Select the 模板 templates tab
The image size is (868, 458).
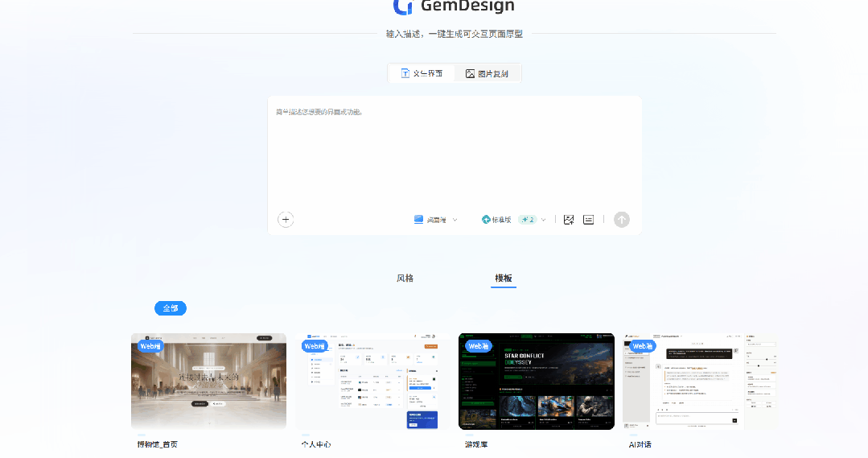(x=504, y=279)
